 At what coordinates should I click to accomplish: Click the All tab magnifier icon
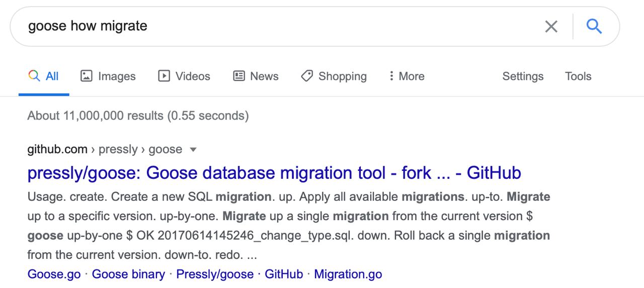pyautogui.click(x=34, y=76)
